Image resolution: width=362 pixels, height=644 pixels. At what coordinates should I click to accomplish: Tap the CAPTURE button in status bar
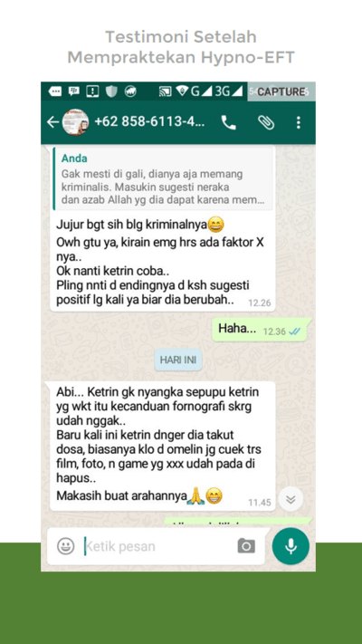[x=281, y=91]
